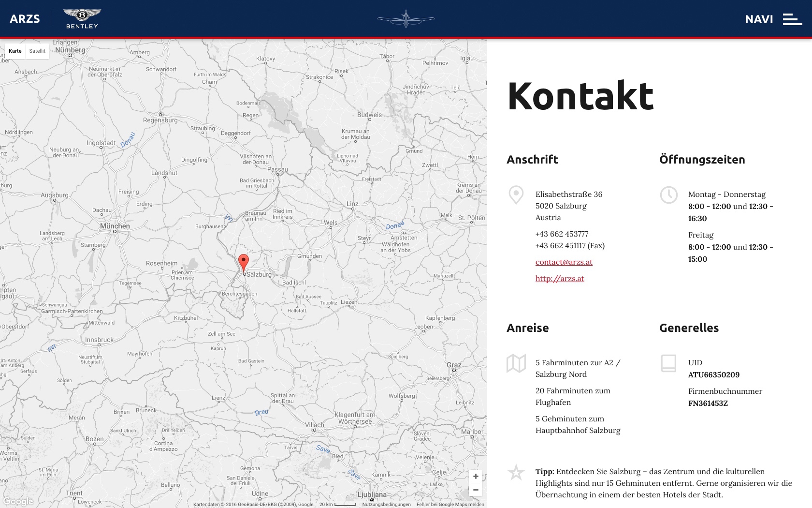Click Fehler bei Google Maps melden
Viewport: 812px width, 508px height.
[450, 504]
